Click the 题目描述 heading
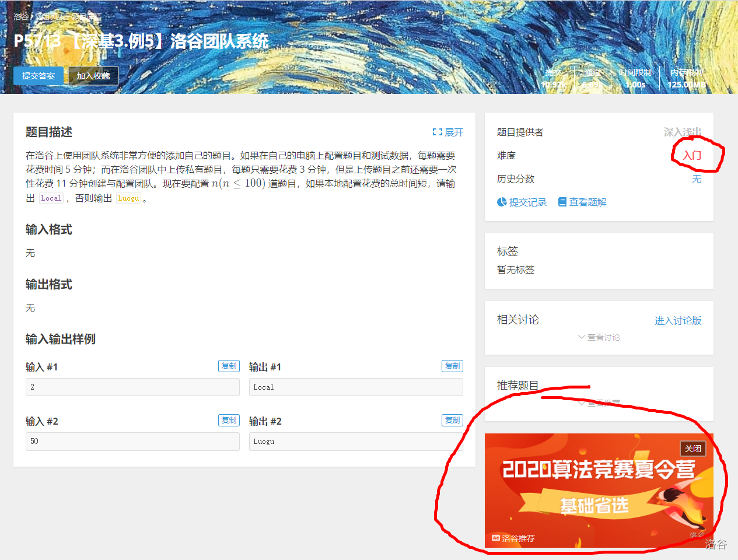This screenshot has width=738, height=560. tap(49, 132)
